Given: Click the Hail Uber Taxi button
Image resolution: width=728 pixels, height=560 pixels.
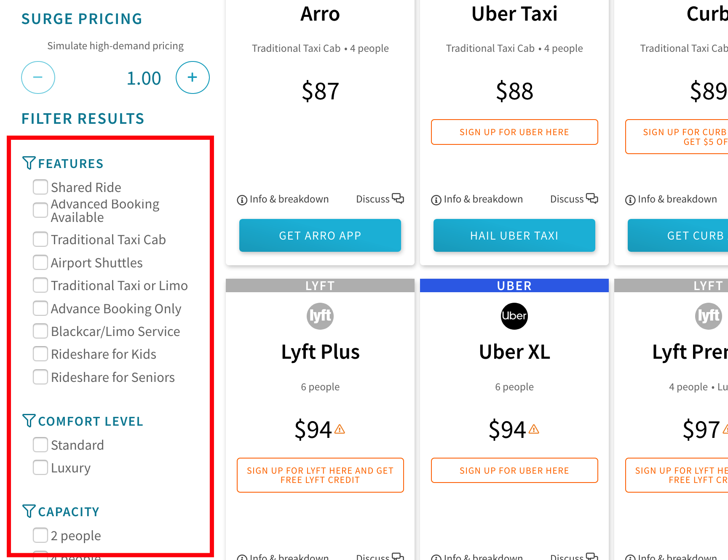Looking at the screenshot, I should tap(514, 235).
